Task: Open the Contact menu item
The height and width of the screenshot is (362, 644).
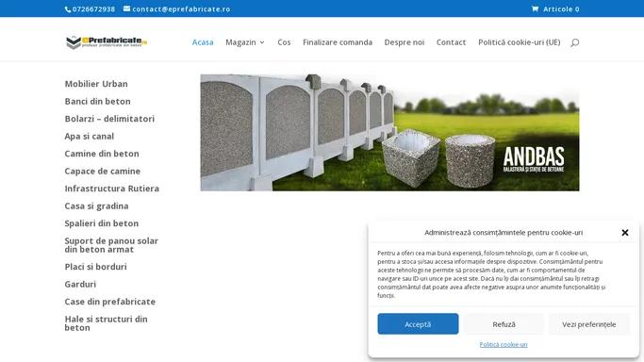Action: [451, 42]
